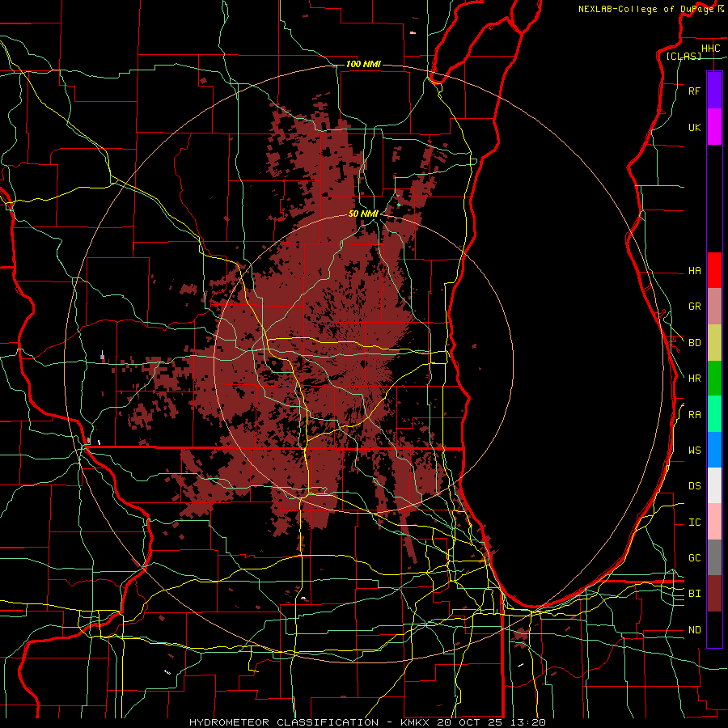Click the GC gray legend swatch

tap(714, 557)
